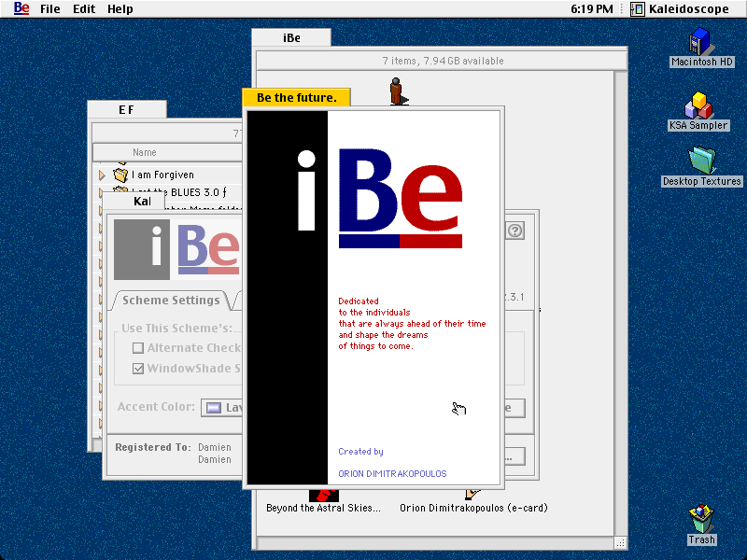Select the Beyond the Astral Skies item icon

click(324, 496)
